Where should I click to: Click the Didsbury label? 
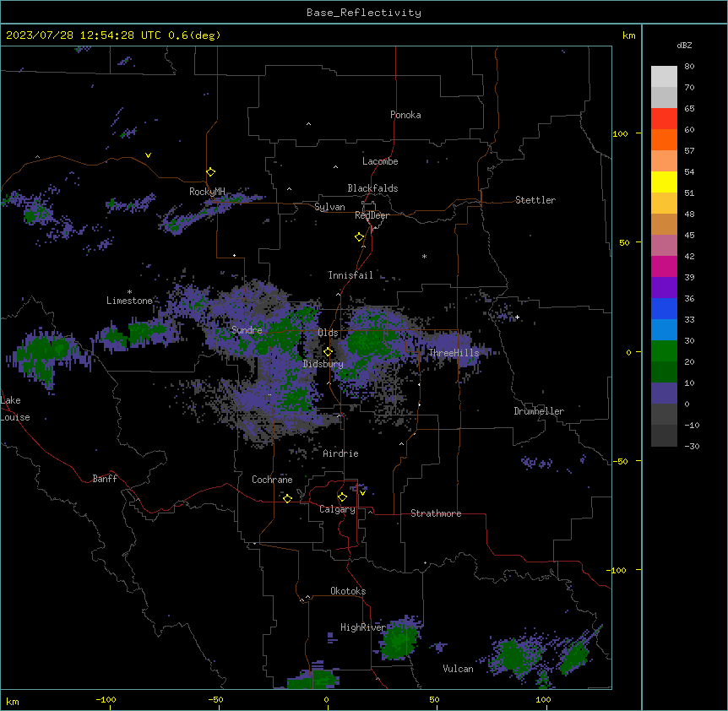323,364
